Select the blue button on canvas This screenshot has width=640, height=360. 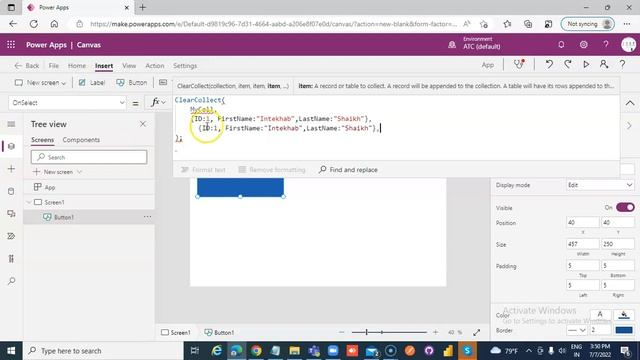point(240,187)
